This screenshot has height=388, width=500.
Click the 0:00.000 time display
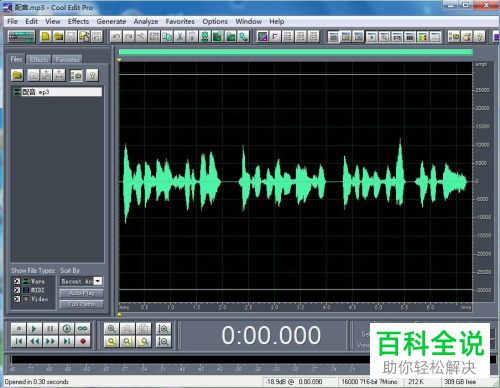coord(271,335)
